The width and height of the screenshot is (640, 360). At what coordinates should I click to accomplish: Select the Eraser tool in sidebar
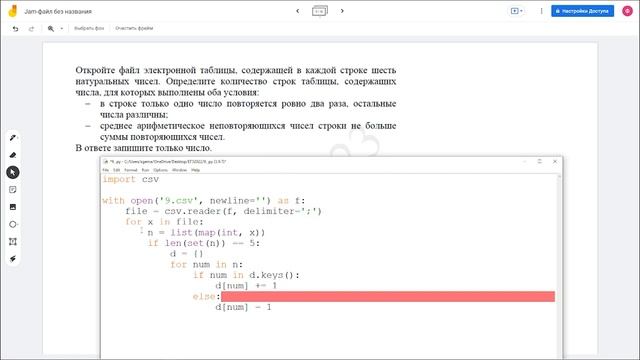click(13, 155)
